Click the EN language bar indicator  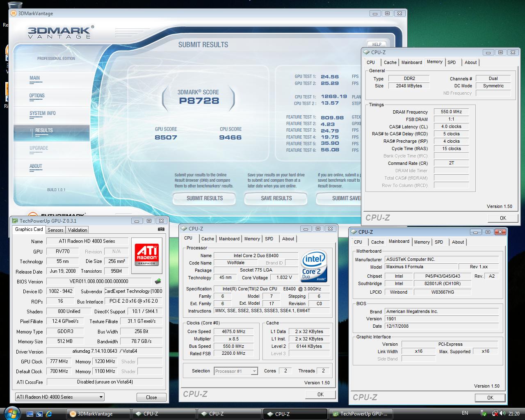465,413
